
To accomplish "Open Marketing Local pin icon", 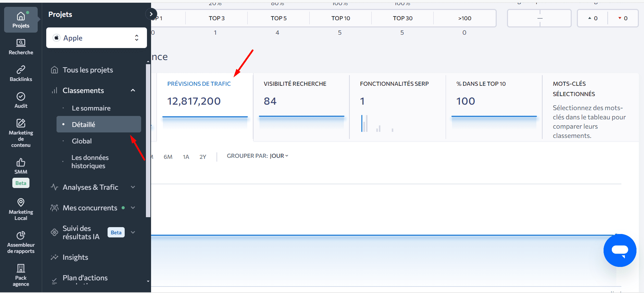I will click(x=21, y=202).
